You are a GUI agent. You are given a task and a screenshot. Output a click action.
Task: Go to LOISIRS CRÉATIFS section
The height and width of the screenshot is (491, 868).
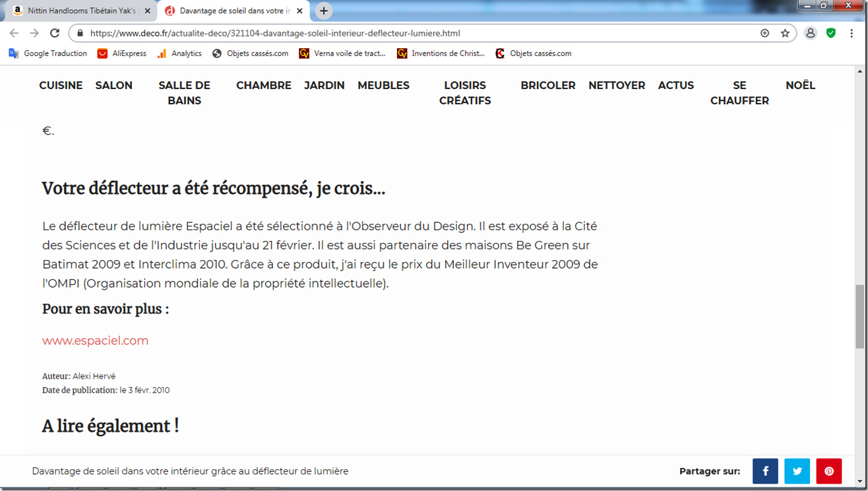point(465,93)
